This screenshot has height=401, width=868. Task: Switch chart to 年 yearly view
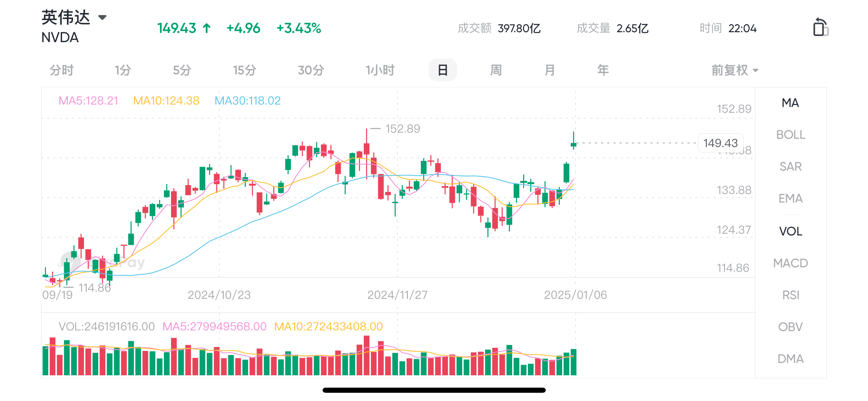click(x=603, y=70)
